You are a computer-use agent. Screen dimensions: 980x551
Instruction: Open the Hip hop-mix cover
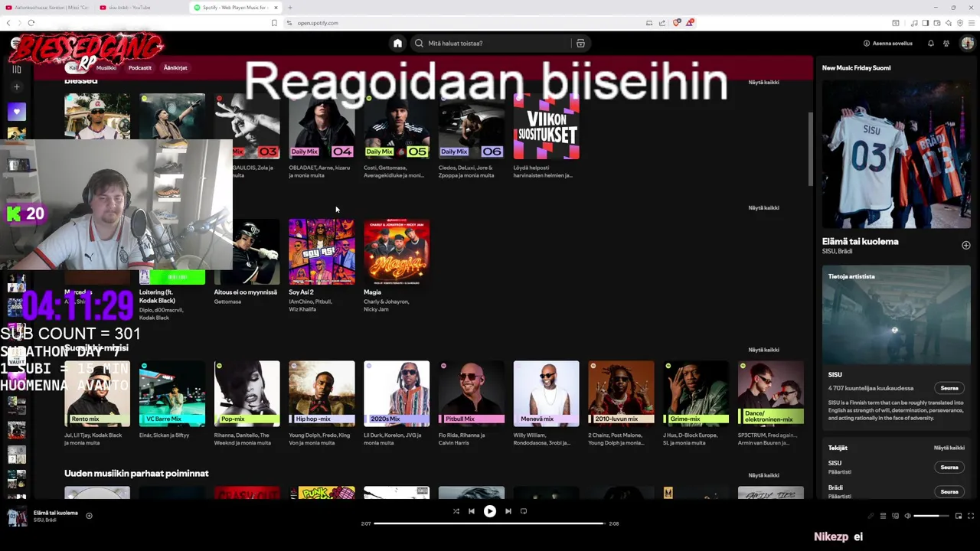click(x=322, y=393)
